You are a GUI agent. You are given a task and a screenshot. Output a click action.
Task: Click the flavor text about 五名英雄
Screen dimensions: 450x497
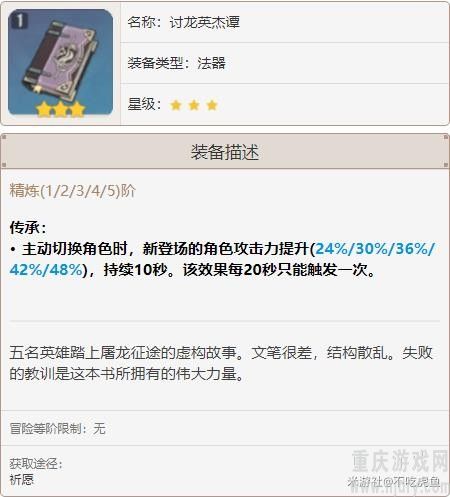221,363
